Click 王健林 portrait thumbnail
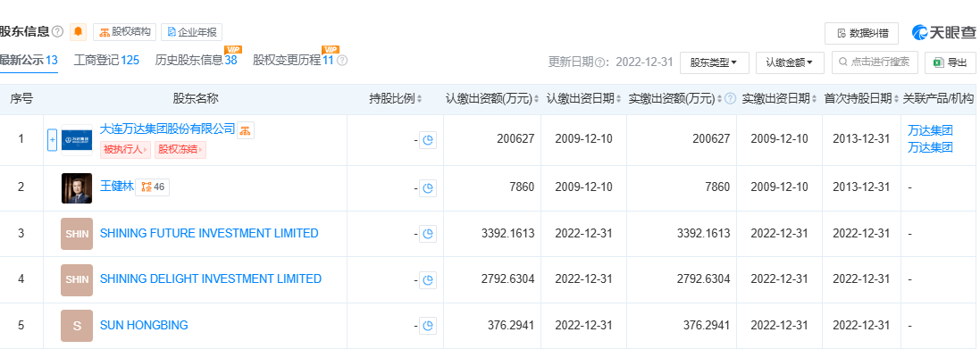Viewport: 980px width, 349px height. point(77,188)
